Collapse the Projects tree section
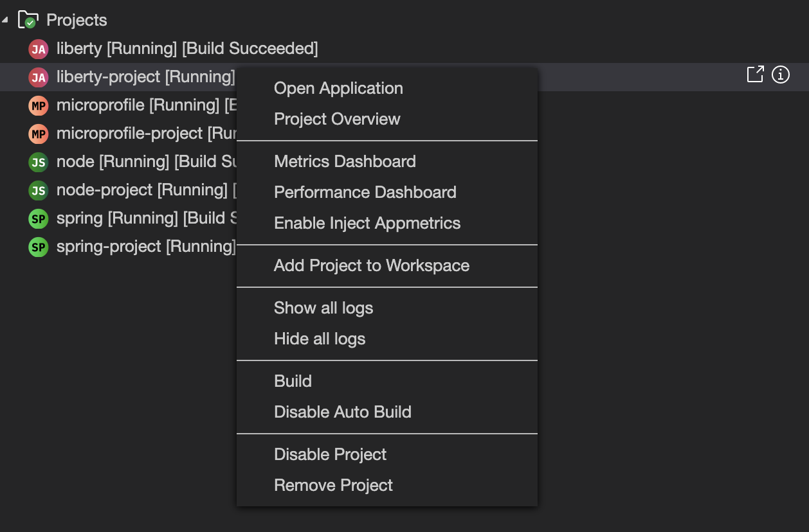Image resolution: width=809 pixels, height=532 pixels. (5, 19)
